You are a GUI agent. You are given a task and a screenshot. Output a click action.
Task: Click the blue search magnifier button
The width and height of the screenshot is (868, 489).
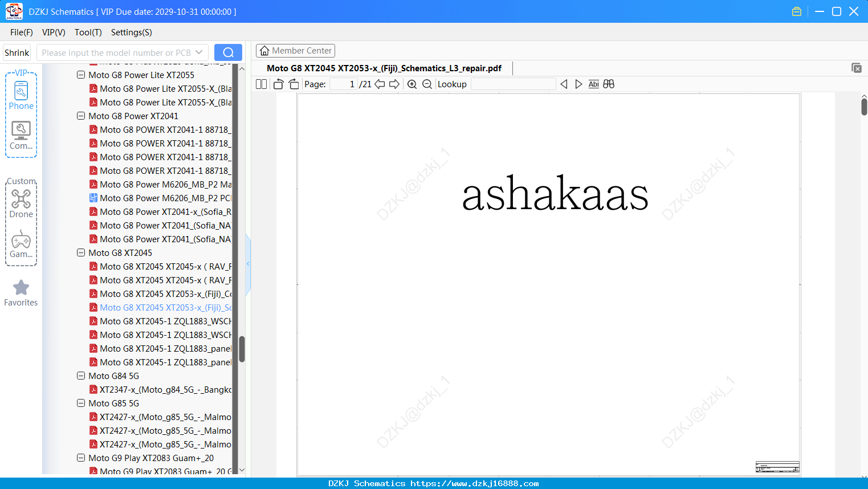228,52
